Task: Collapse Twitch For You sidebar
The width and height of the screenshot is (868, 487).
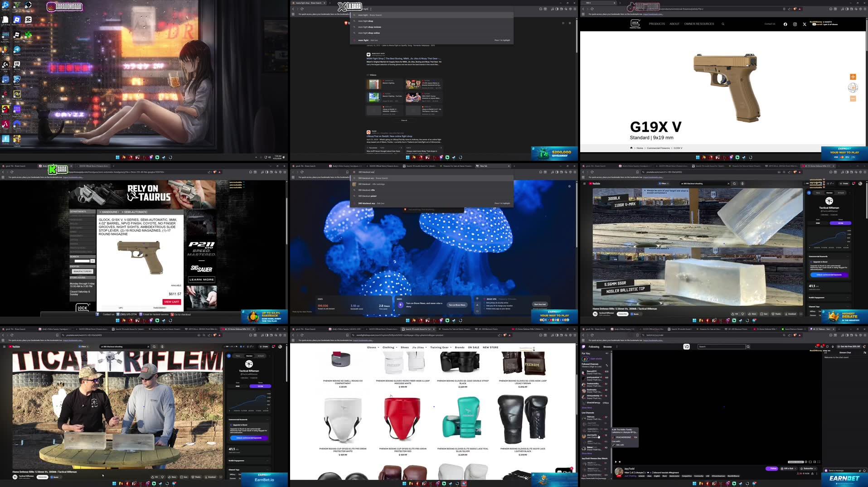Action: coord(606,353)
